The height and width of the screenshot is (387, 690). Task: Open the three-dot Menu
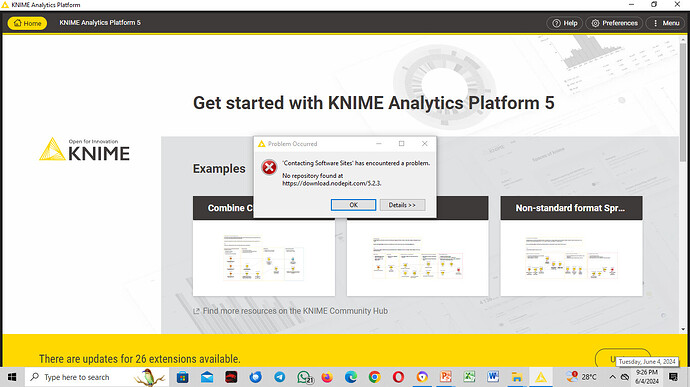coord(666,23)
